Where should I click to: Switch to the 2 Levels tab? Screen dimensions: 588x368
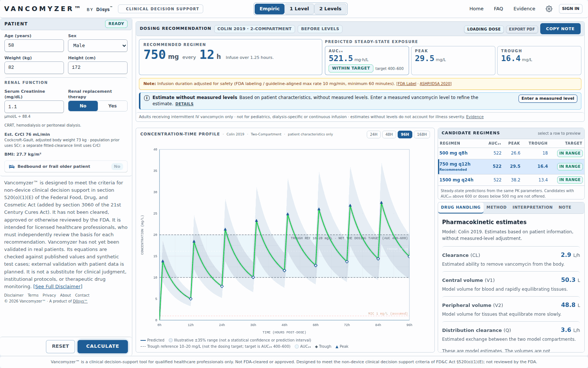[330, 9]
